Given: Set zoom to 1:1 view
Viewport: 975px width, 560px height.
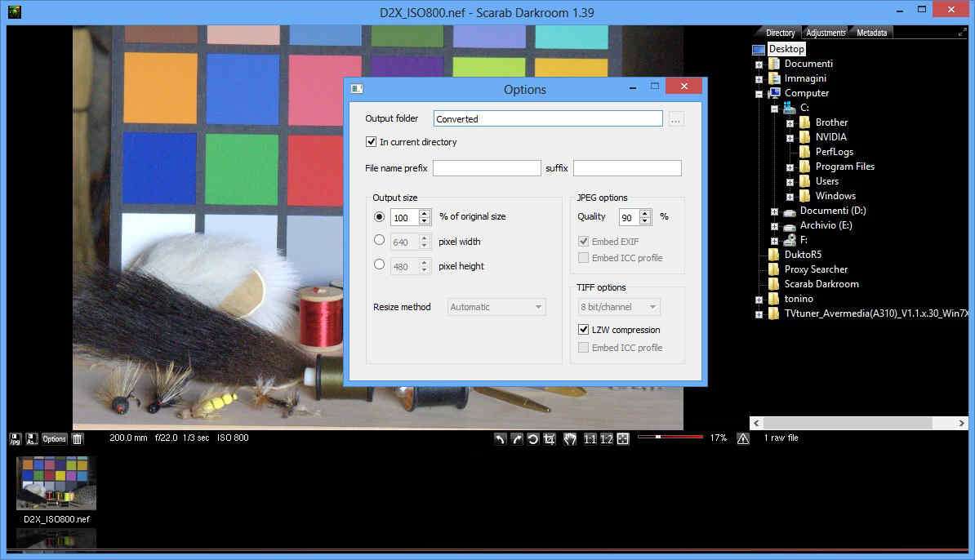Looking at the screenshot, I should coord(590,439).
